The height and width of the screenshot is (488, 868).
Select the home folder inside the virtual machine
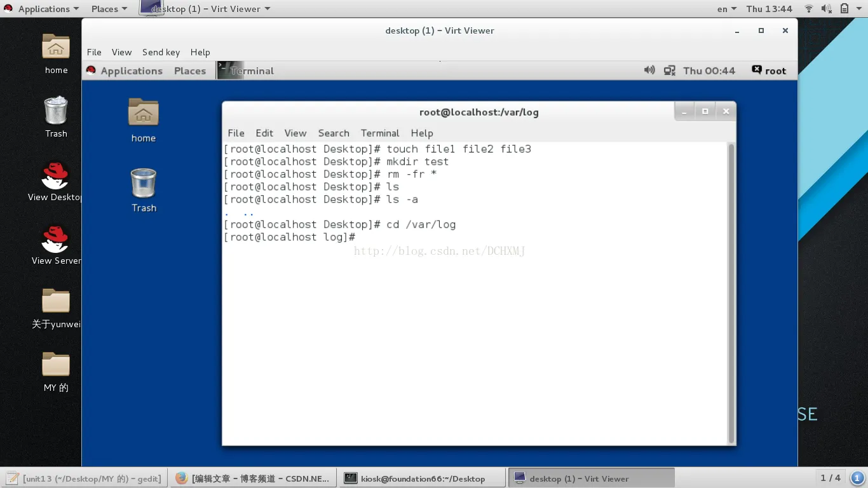point(144,112)
